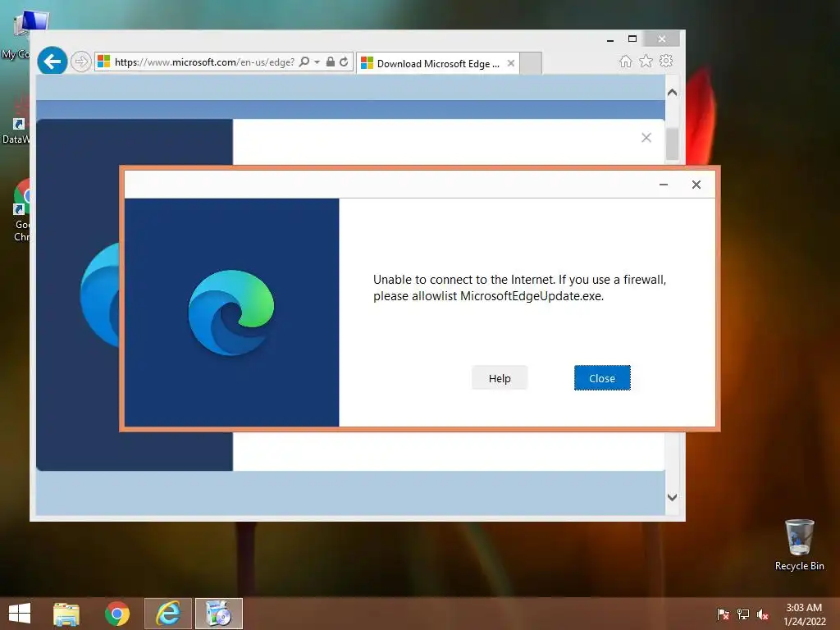Click the address bar URL field
This screenshot has height=630, width=840.
point(204,62)
